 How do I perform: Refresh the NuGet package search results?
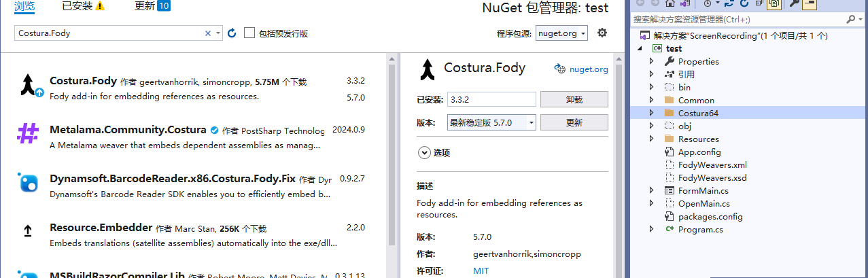pyautogui.click(x=232, y=33)
